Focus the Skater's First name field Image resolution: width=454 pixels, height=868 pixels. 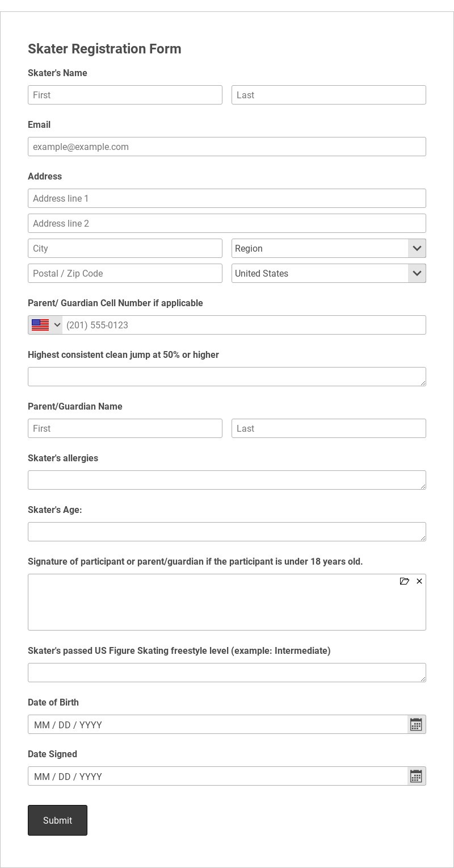pos(125,95)
